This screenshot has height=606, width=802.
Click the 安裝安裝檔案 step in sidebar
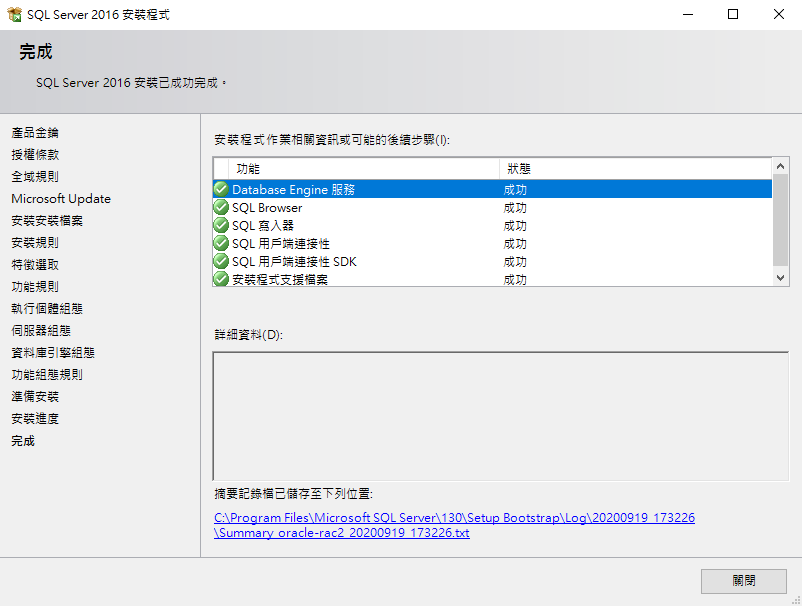click(x=47, y=220)
